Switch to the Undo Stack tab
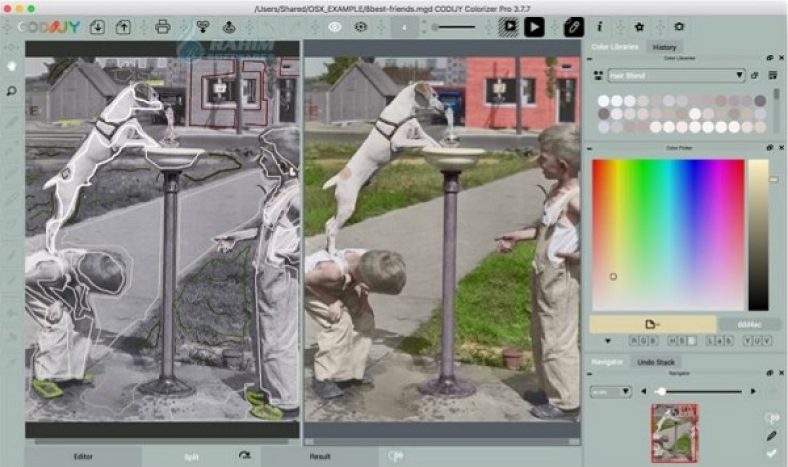 (654, 362)
